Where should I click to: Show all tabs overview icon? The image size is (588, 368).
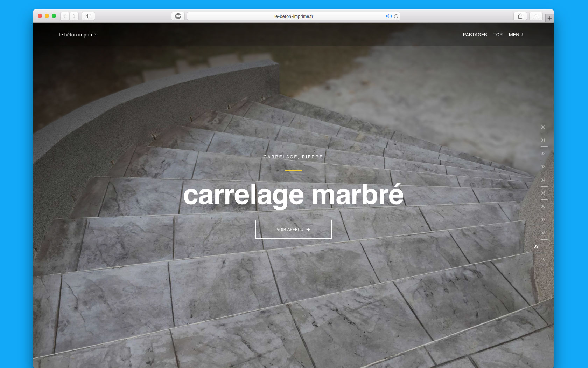[536, 16]
